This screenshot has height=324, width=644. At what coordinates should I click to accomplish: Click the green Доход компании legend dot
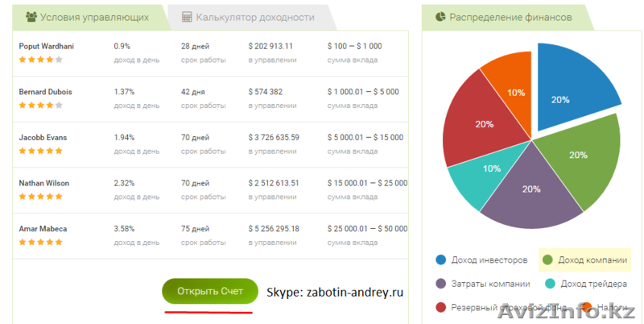pos(547,260)
